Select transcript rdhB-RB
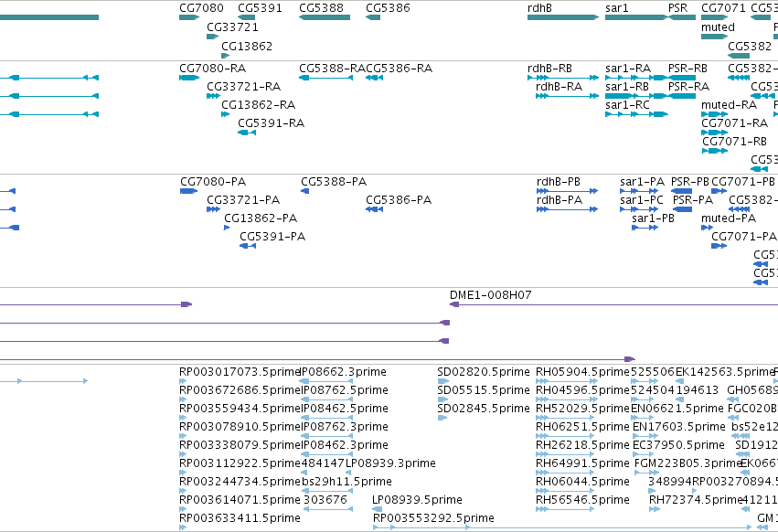The height and width of the screenshot is (532, 778). point(549,68)
